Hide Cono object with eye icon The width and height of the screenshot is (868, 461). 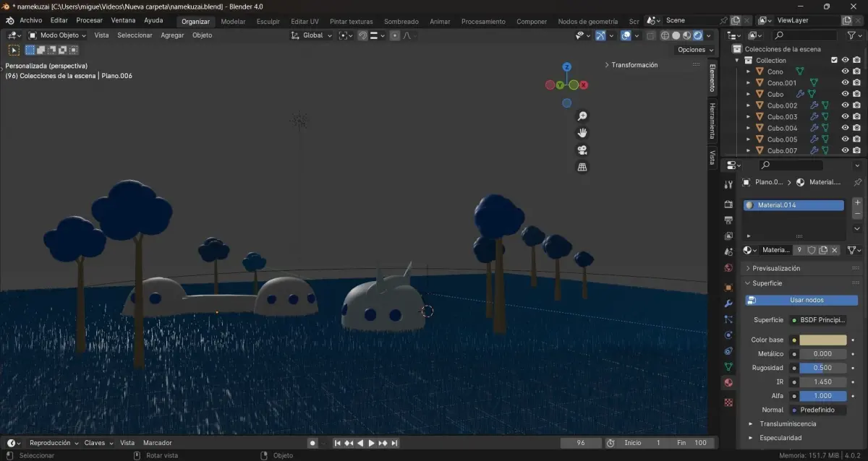click(845, 72)
